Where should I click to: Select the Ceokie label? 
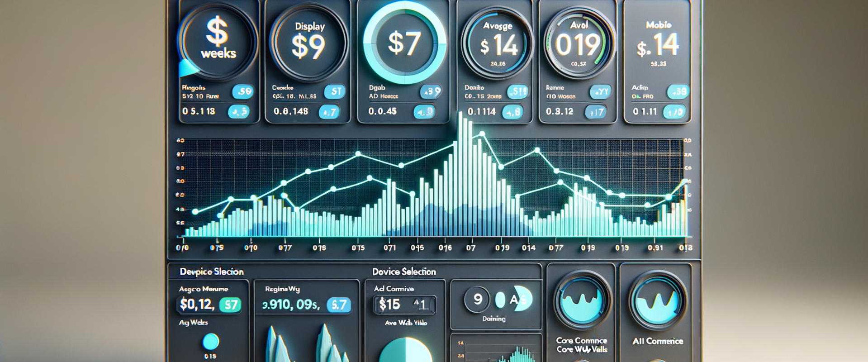[x=283, y=88]
